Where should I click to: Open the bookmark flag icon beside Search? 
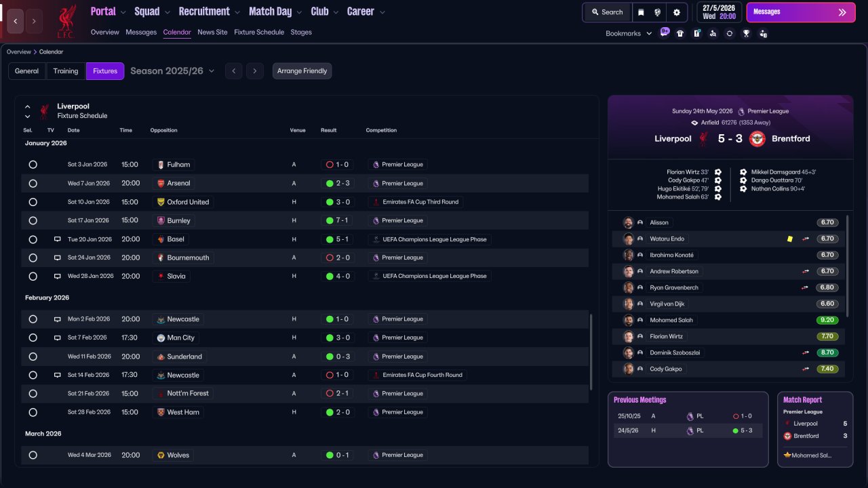641,12
